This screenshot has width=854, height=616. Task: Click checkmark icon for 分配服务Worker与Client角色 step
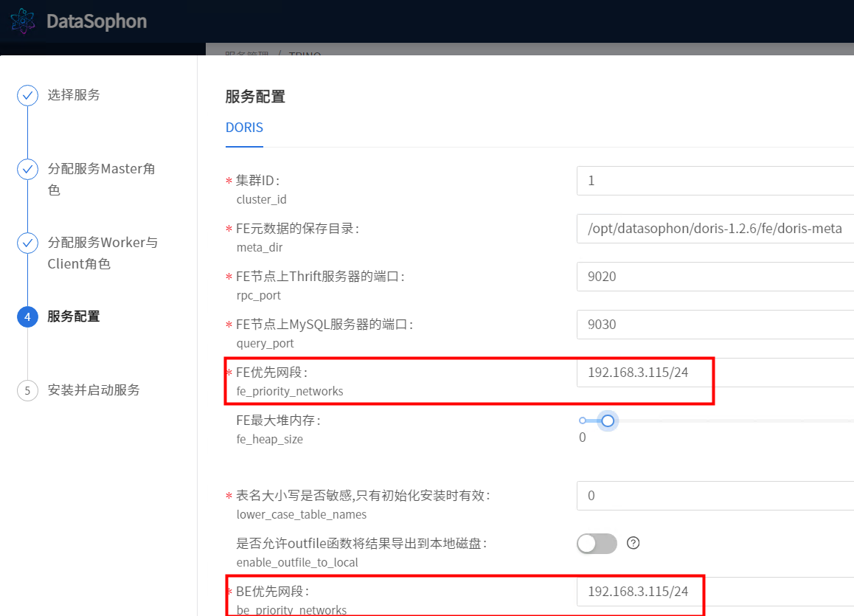click(x=27, y=243)
